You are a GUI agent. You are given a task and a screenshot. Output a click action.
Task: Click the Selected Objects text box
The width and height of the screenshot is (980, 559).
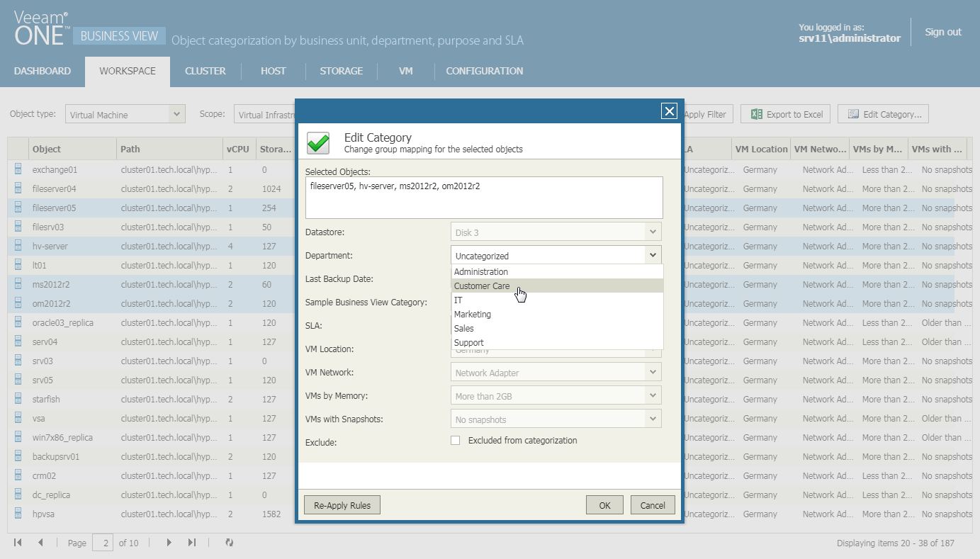click(484, 198)
